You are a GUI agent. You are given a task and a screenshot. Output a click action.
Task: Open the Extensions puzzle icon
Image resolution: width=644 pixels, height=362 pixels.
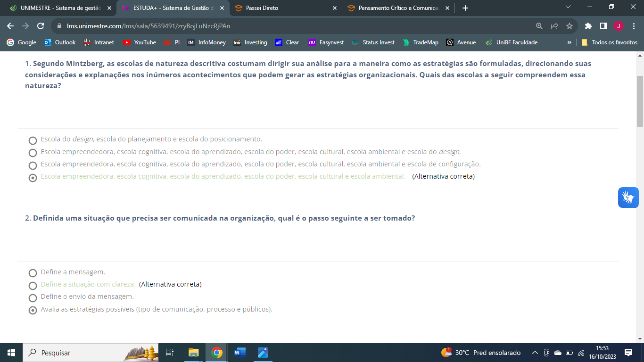point(588,26)
